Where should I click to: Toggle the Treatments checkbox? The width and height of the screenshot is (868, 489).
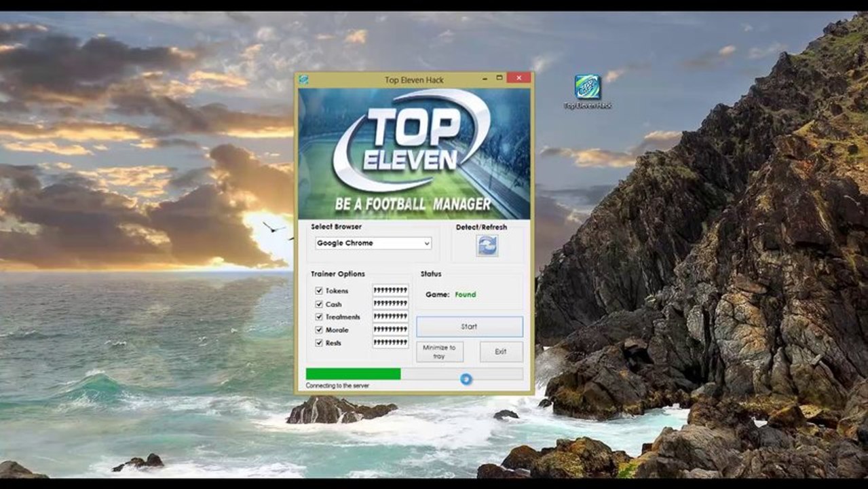319,317
